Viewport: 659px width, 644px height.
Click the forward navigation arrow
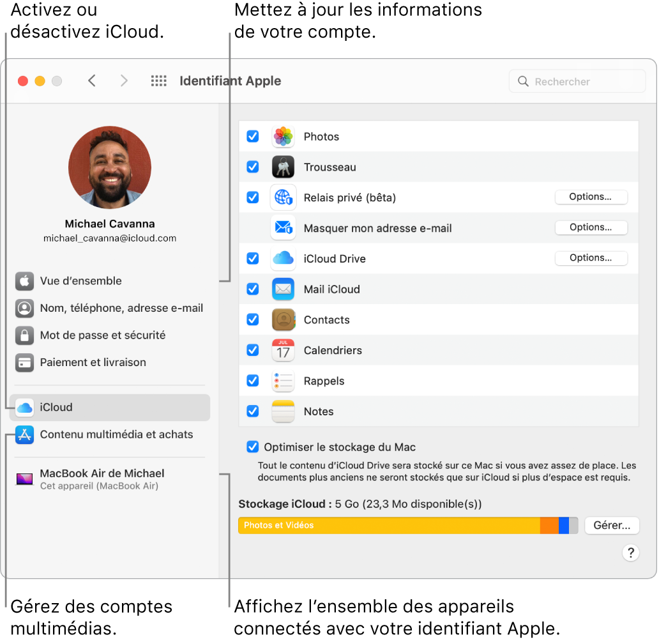click(124, 80)
